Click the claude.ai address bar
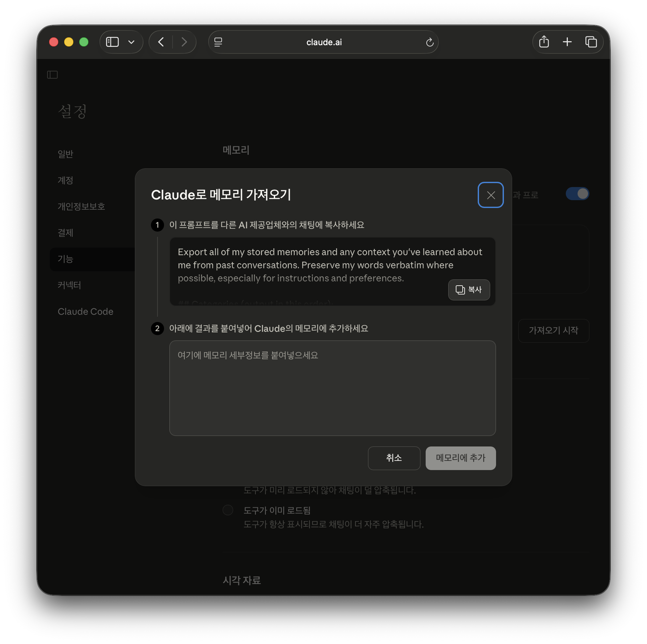Viewport: 647px width, 644px height. [x=323, y=42]
